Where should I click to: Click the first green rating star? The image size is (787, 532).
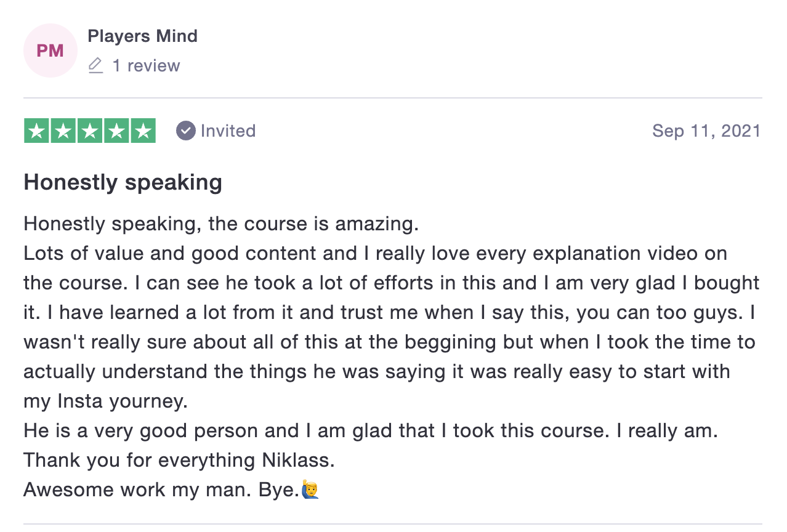coord(37,131)
